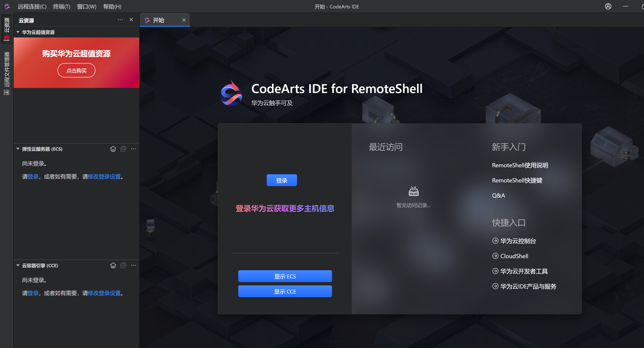Click the empty inbox icon under 最近访问
This screenshot has height=348, width=644.
[414, 191]
